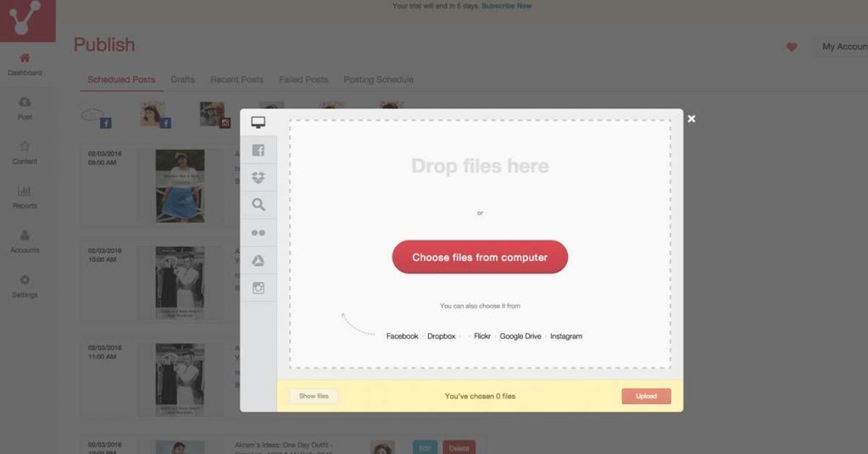This screenshot has height=454, width=868.
Task: Close the file upload dialog
Action: click(x=692, y=119)
